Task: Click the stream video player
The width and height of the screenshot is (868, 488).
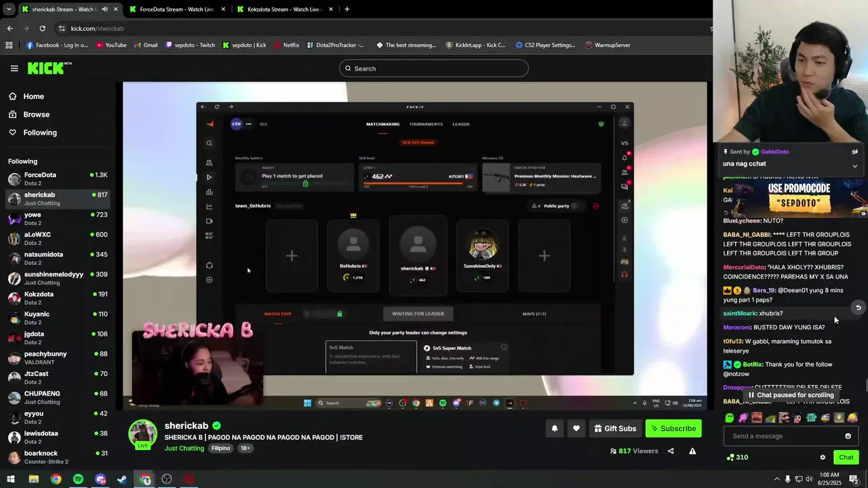Action: pyautogui.click(x=415, y=246)
